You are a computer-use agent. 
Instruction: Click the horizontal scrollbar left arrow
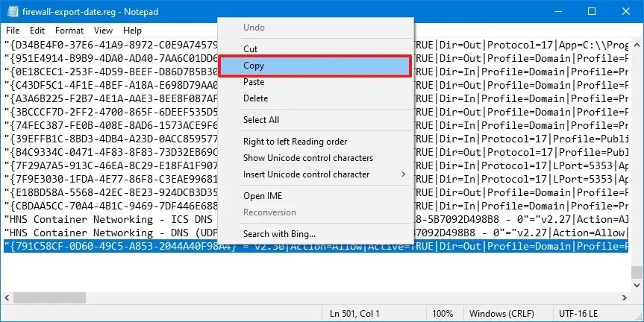click(x=7, y=298)
